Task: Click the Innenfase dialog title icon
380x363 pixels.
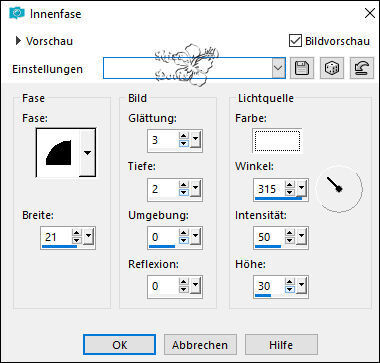Action: (17, 14)
